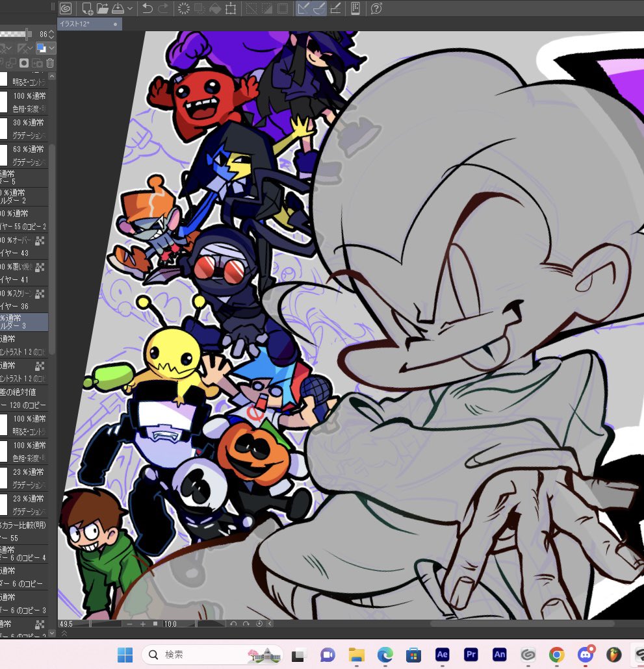644x669 pixels.
Task: Open Windows Start menu
Action: click(x=125, y=655)
